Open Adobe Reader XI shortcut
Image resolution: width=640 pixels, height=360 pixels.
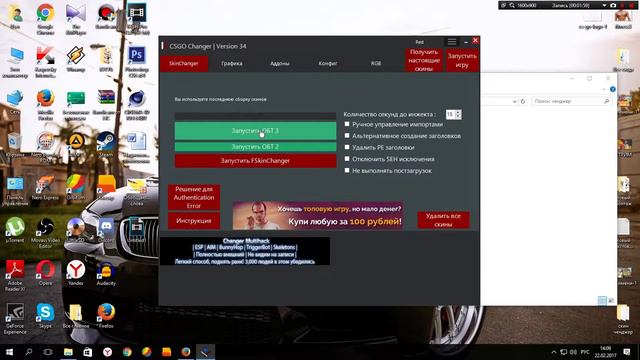point(15,276)
